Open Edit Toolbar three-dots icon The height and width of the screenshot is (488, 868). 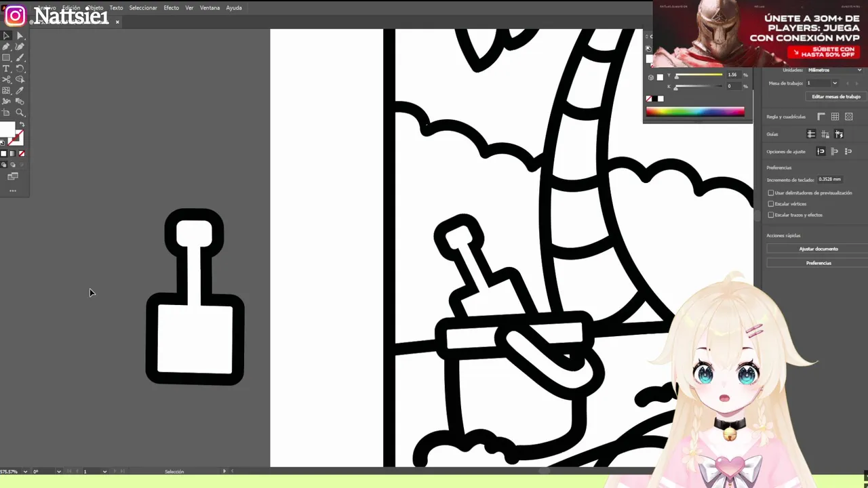12,191
